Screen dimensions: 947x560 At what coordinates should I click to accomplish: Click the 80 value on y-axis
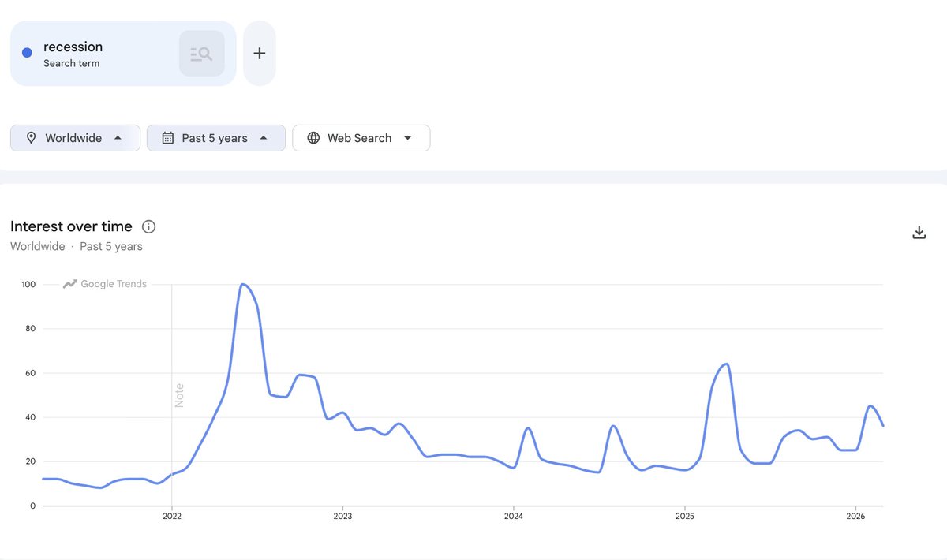pyautogui.click(x=31, y=328)
